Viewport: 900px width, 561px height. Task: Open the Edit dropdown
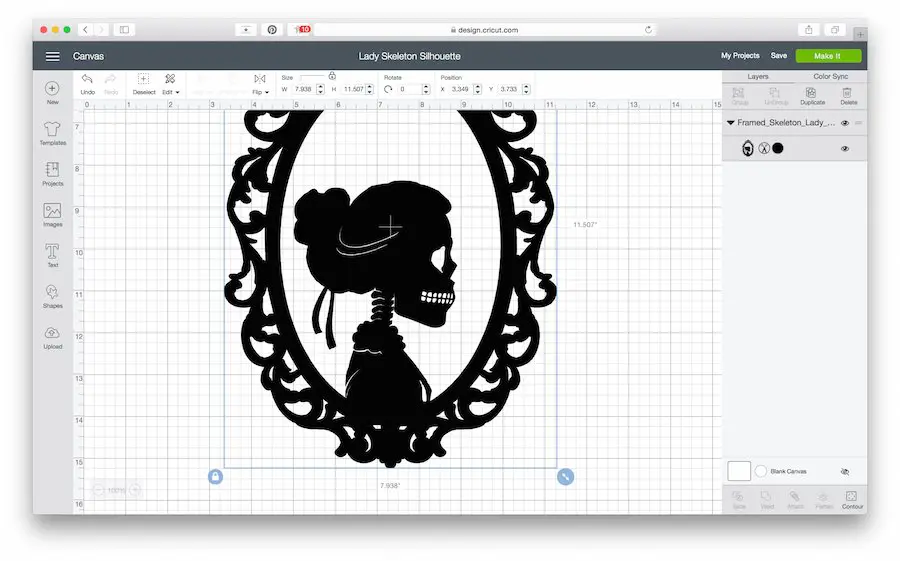click(170, 83)
